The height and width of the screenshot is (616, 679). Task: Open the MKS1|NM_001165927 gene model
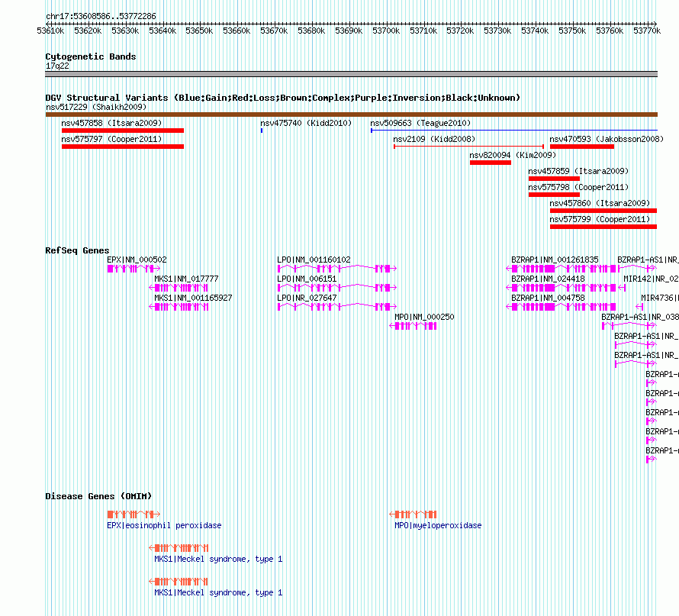[179, 307]
